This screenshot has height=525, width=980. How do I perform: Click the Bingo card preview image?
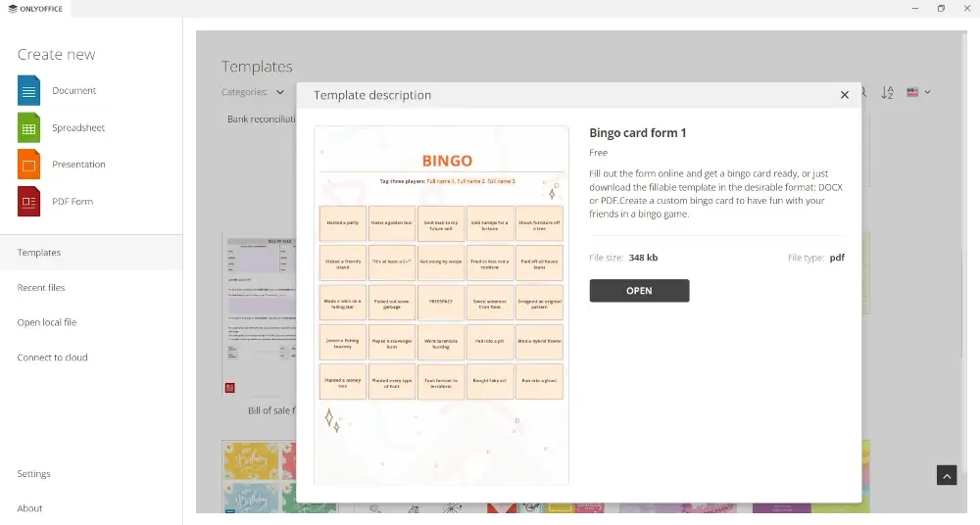(441, 304)
